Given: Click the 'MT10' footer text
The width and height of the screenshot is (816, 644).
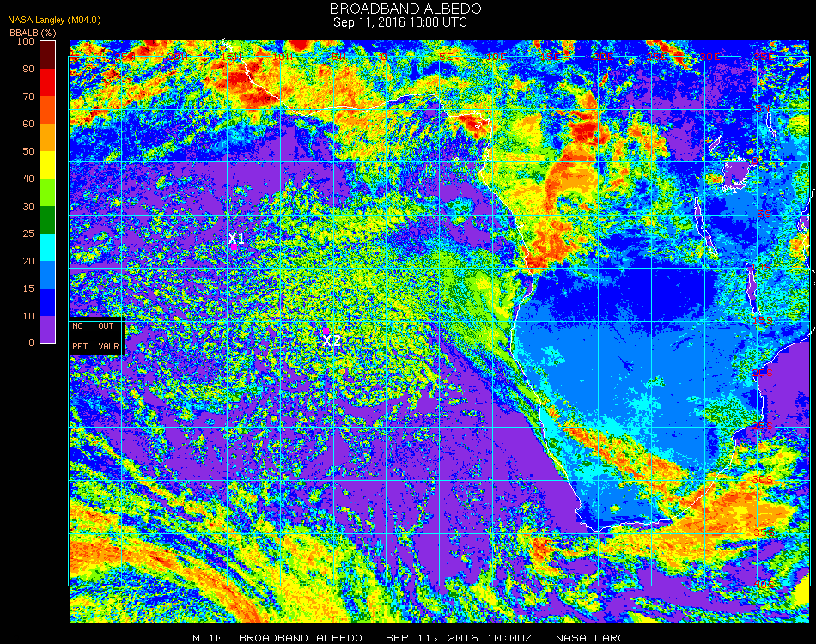Looking at the screenshot, I should (208, 638).
